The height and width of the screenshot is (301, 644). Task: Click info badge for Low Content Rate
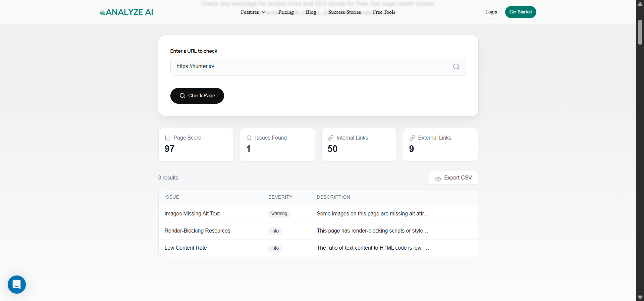coord(275,248)
